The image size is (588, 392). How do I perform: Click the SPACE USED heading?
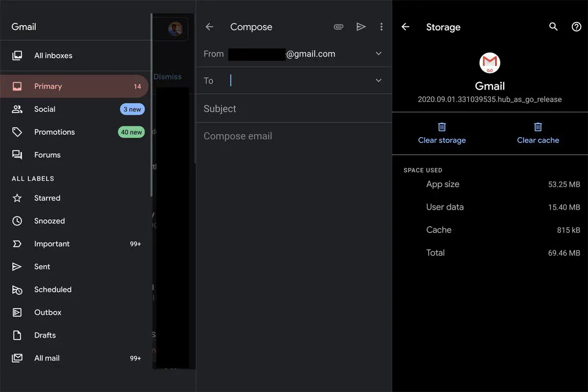423,170
